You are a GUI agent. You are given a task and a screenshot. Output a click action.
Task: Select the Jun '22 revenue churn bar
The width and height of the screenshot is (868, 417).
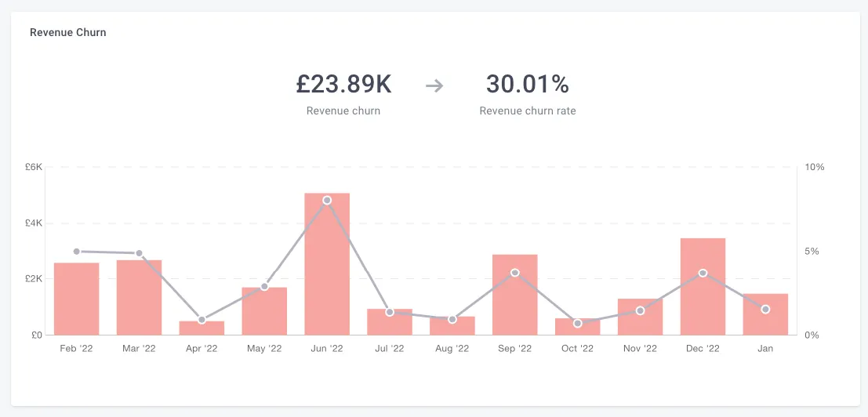[x=327, y=264]
